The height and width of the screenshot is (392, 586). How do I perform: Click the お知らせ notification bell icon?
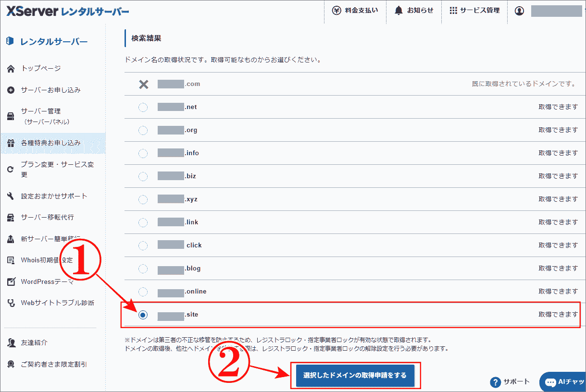398,10
